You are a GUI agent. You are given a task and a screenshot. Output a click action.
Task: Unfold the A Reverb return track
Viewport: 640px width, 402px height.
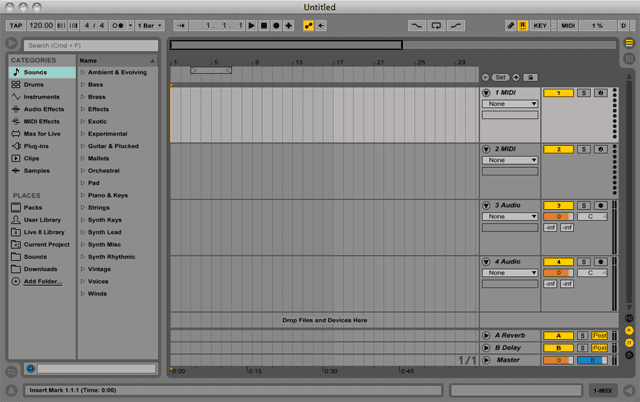486,335
